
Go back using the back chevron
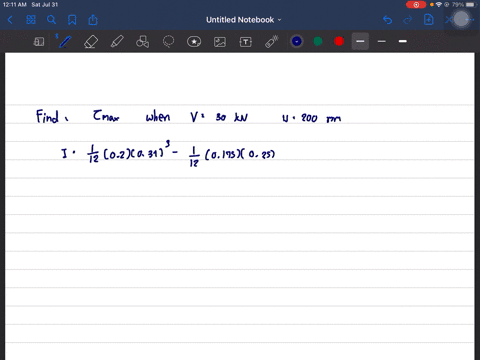point(10,20)
